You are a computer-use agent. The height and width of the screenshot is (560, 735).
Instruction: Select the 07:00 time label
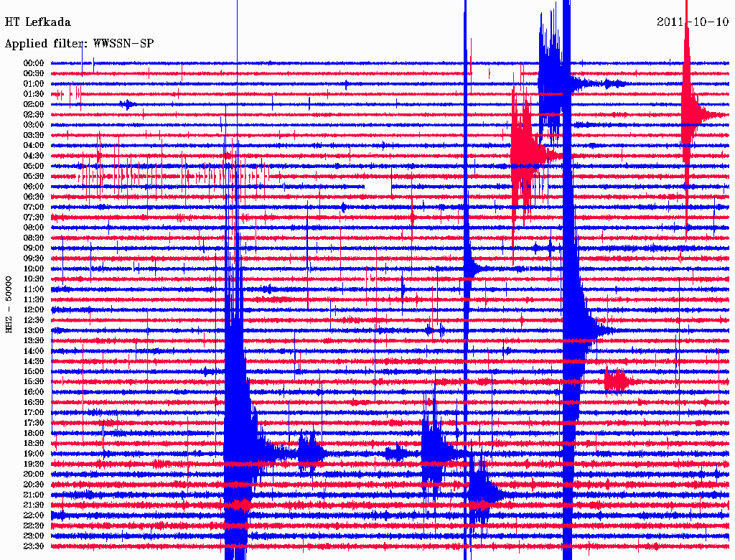(x=34, y=207)
